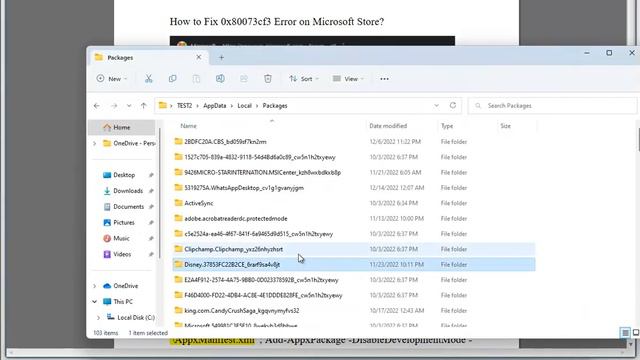Click the Paste clipboard icon
640x360 pixels.
click(x=196, y=79)
